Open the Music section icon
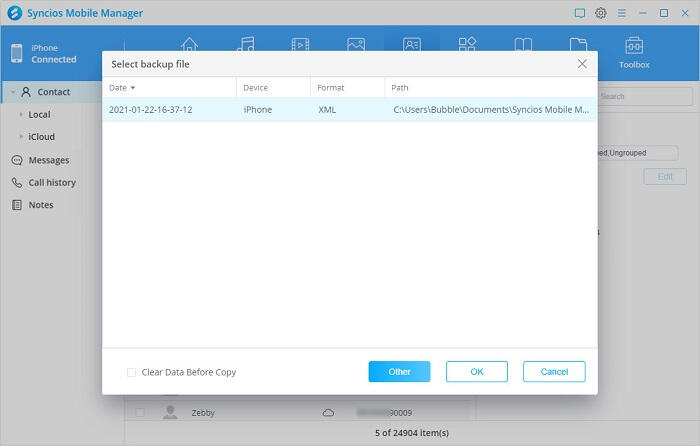Viewport: 700px width, 446px height. pyautogui.click(x=245, y=44)
